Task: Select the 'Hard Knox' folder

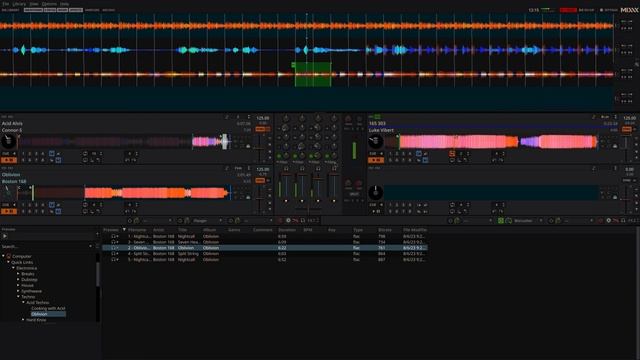Action: [36, 320]
